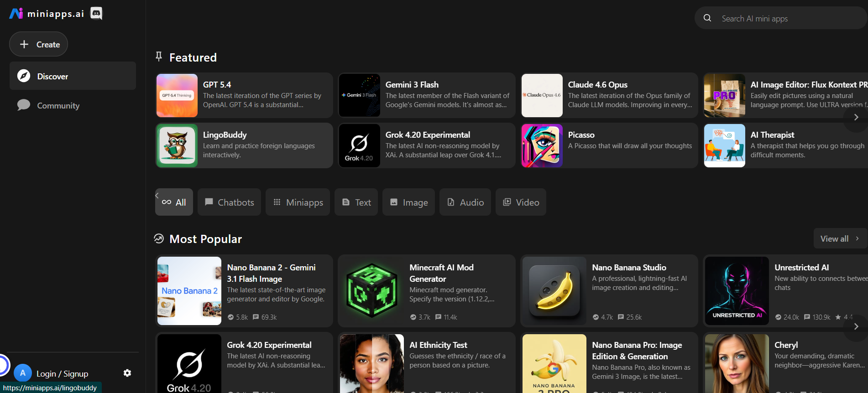Open the Nano Banana Studio banana icon
The height and width of the screenshot is (393, 868).
pyautogui.click(x=554, y=291)
